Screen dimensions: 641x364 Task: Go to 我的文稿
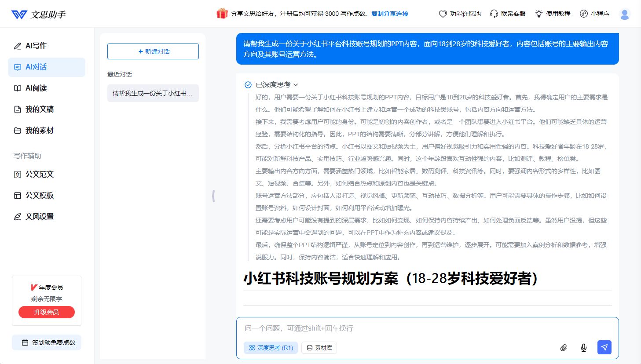pos(47,109)
